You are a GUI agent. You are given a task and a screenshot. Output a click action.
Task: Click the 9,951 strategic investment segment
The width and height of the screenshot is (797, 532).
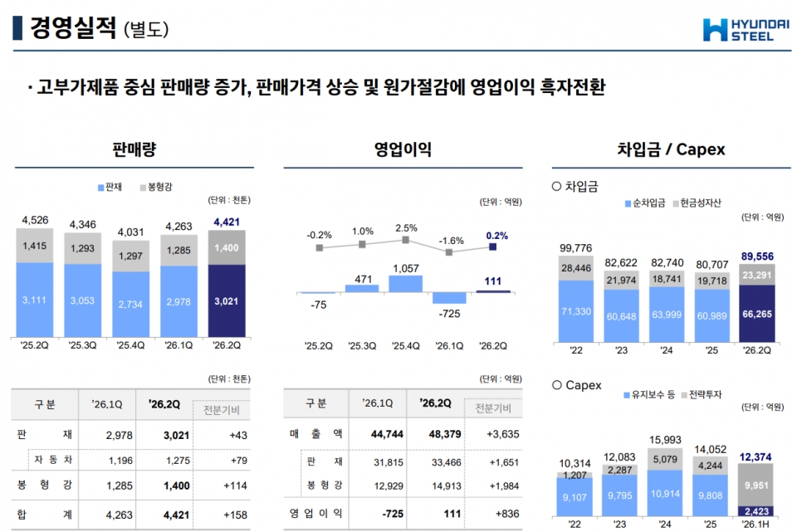coord(756,486)
